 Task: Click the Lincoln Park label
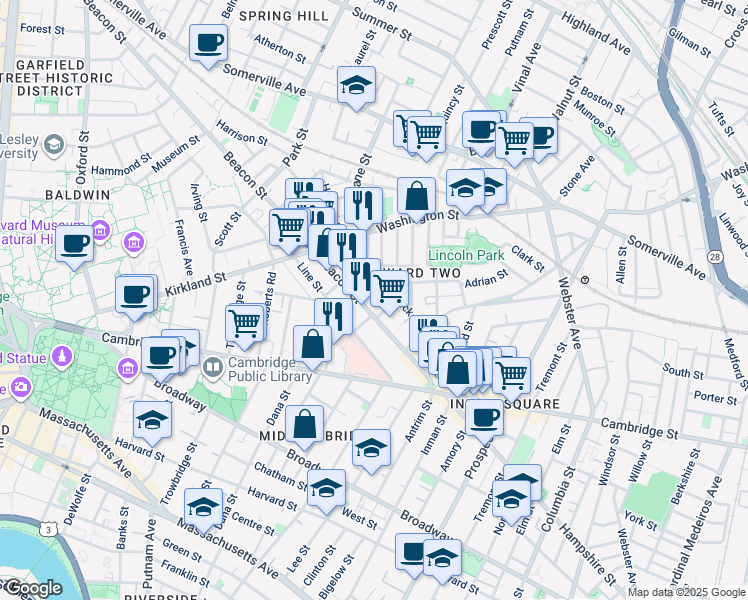[466, 255]
